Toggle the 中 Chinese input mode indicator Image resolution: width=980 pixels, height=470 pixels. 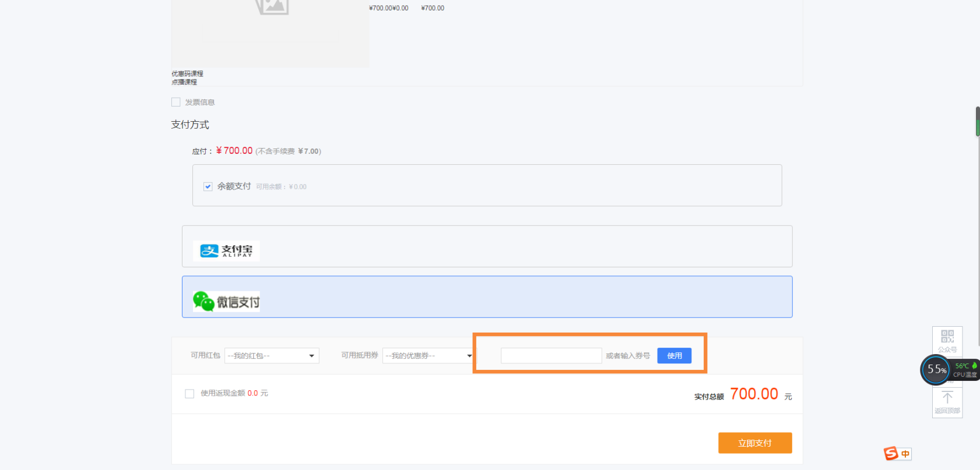point(905,454)
